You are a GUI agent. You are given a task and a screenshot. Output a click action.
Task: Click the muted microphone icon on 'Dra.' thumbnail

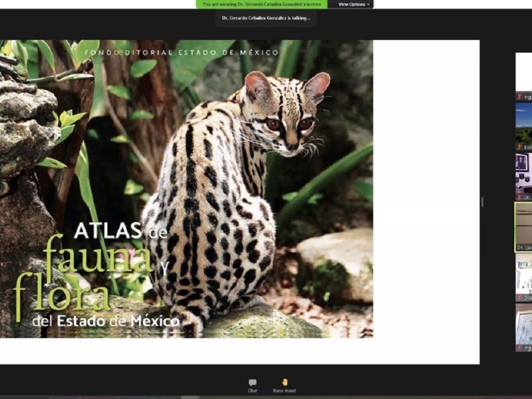519,298
